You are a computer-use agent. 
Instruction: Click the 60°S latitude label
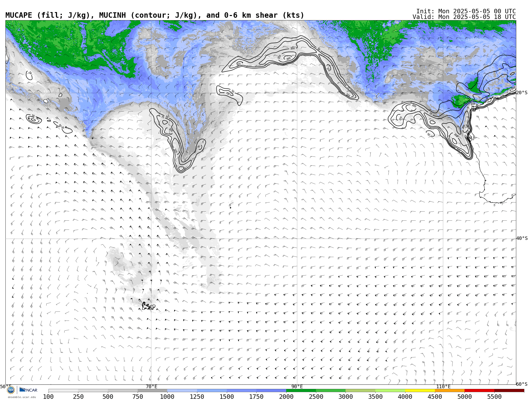(522, 384)
